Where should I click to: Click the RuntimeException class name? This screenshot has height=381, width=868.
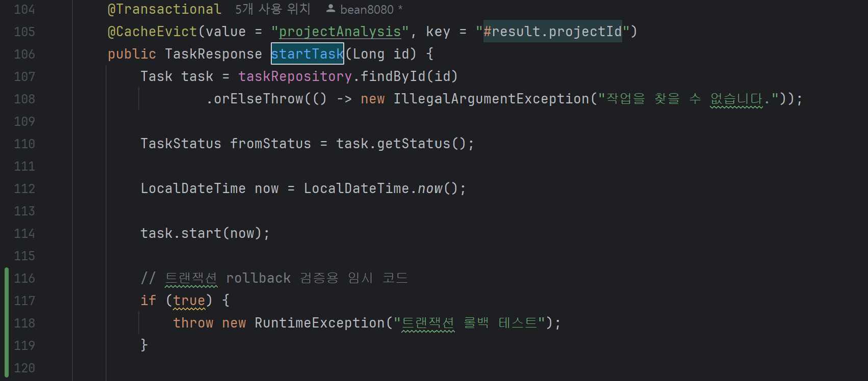click(x=320, y=323)
